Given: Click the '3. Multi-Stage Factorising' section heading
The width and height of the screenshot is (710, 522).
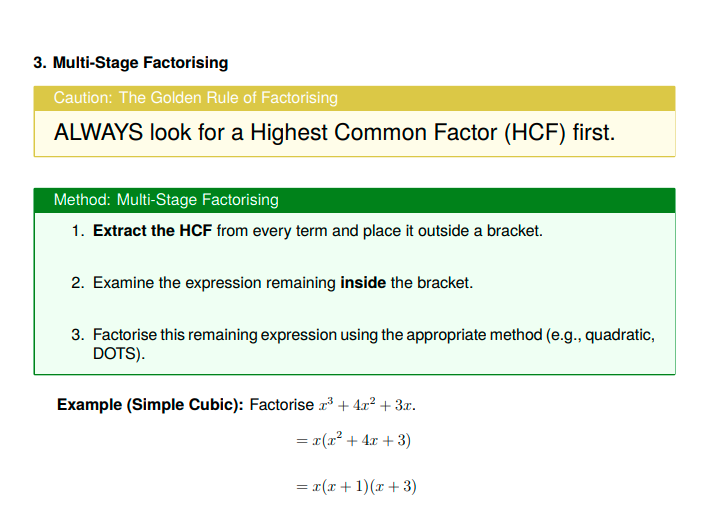Looking at the screenshot, I should pyautogui.click(x=130, y=63).
